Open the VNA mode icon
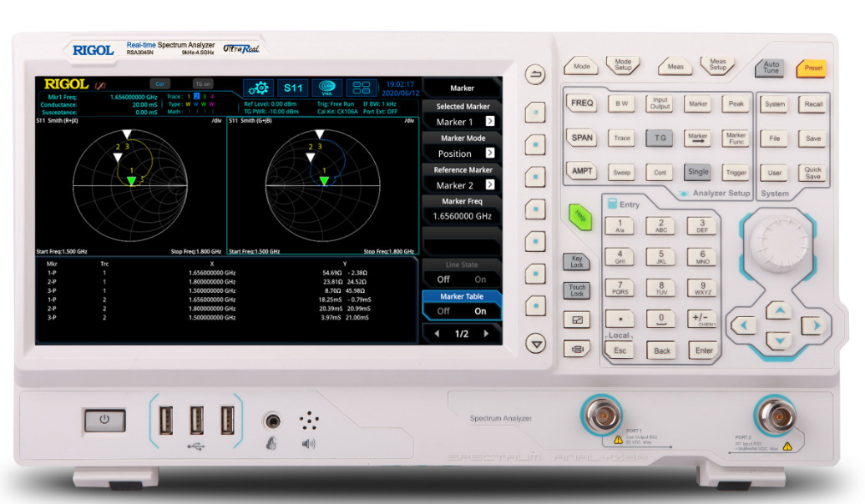 [x=327, y=88]
